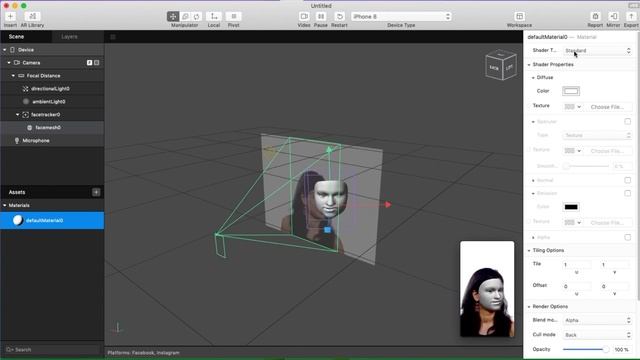Switch to the Scene tab

(x=16, y=37)
